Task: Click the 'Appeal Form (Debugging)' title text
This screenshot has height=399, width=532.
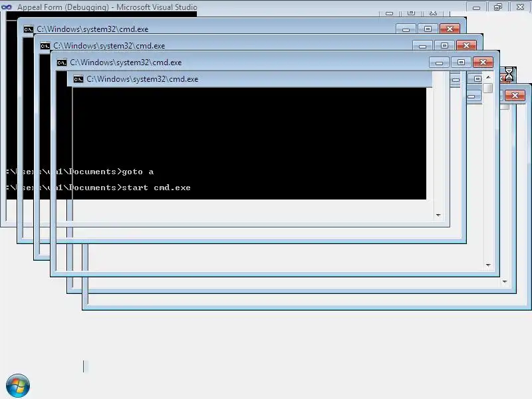Action: [x=63, y=7]
